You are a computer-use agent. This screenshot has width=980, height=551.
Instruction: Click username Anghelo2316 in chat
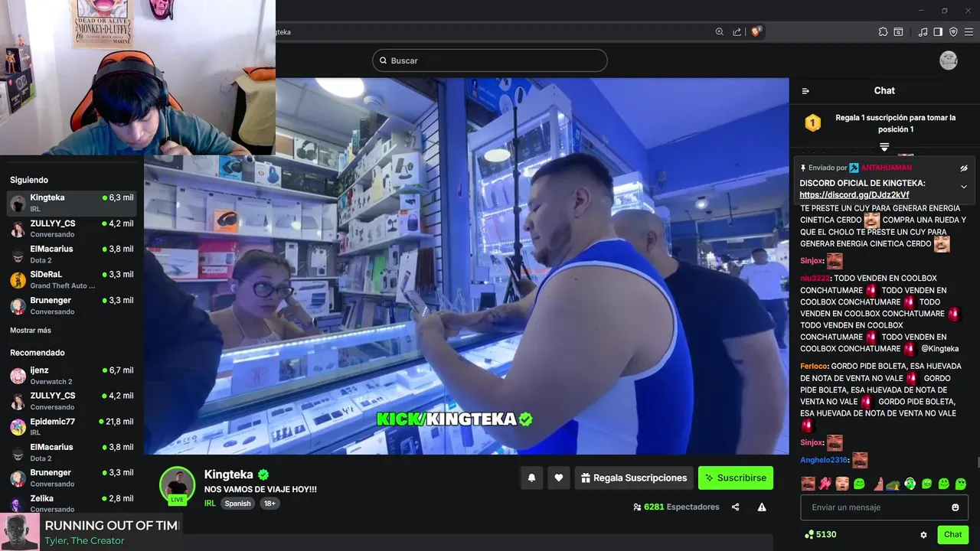click(x=824, y=460)
